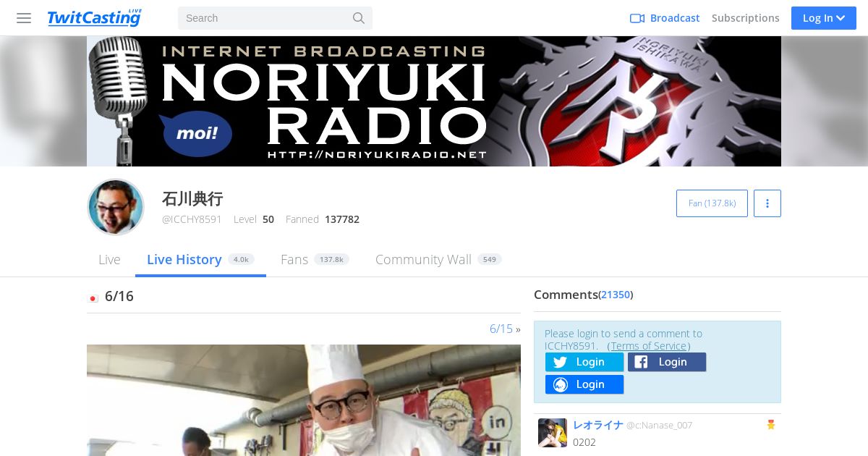The height and width of the screenshot is (456, 868).
Task: Click the comment text 0202
Action: point(584,442)
